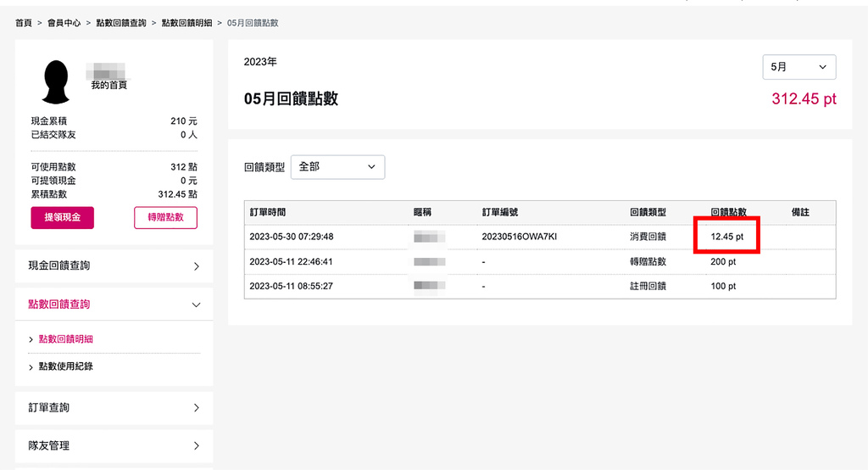Click 轉贈點數 type cell in table

click(x=648, y=261)
